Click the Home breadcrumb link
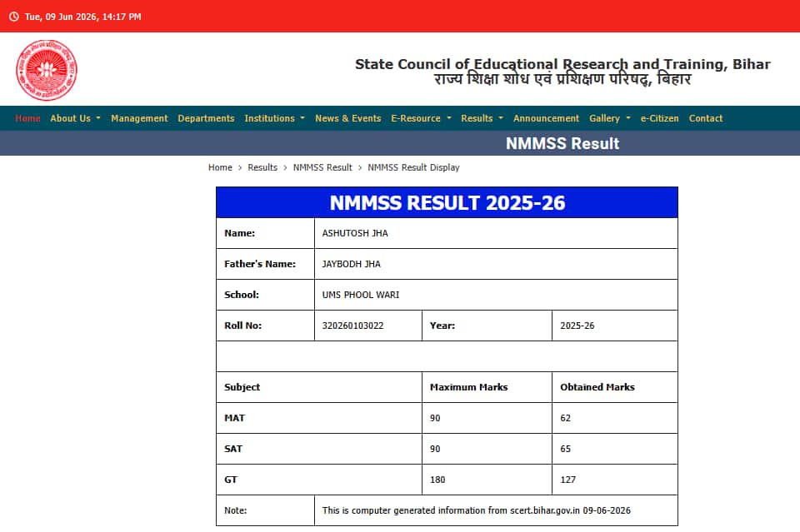Viewport: 800px width, 532px height. click(220, 167)
